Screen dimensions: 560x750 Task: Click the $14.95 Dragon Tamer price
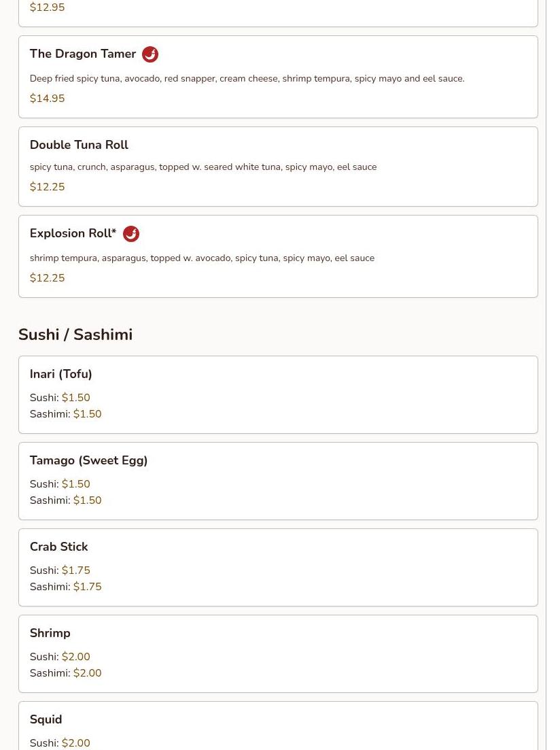[x=47, y=99]
